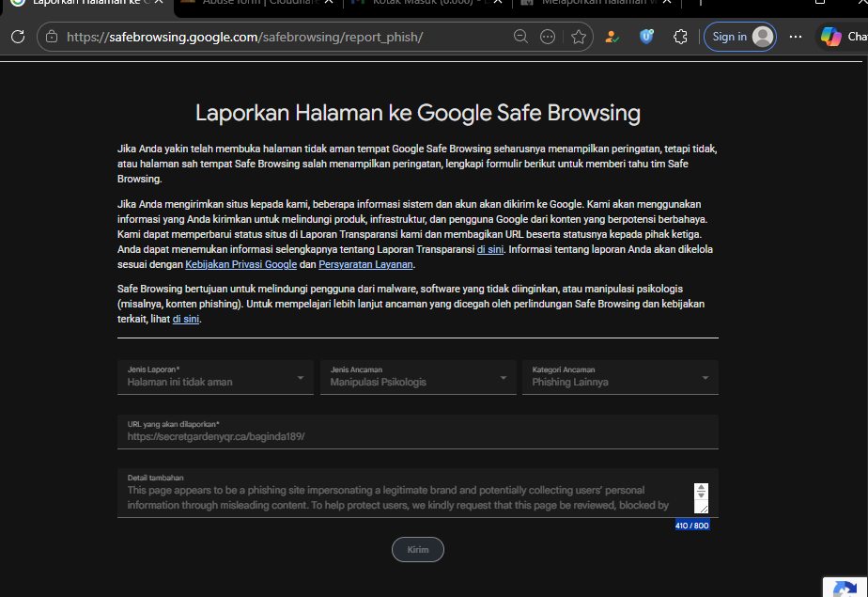Close the Kotak Masuk tab
The image size is (868, 597).
(498, 2)
